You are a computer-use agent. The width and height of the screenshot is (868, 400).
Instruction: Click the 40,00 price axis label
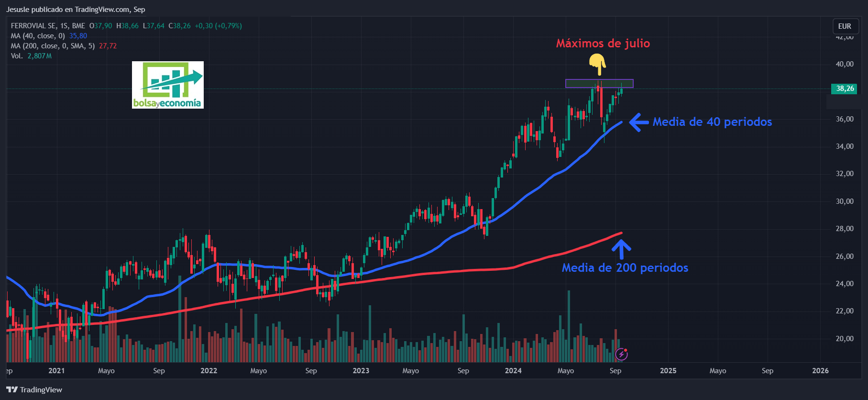pyautogui.click(x=845, y=64)
